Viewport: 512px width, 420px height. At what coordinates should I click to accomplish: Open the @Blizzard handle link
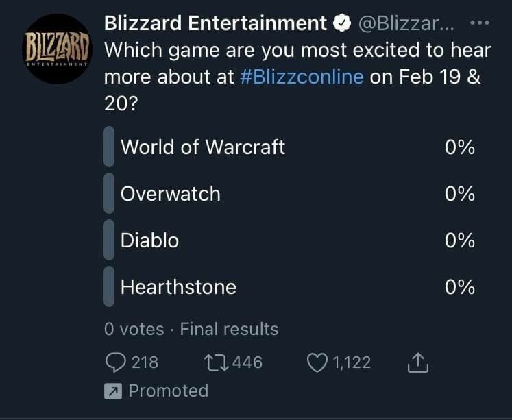pos(409,24)
